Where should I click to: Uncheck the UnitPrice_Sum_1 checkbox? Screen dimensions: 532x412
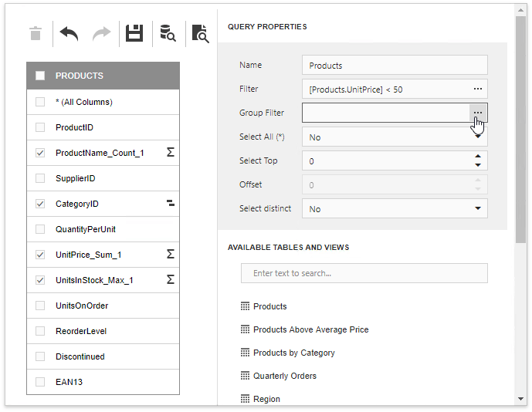pos(40,255)
